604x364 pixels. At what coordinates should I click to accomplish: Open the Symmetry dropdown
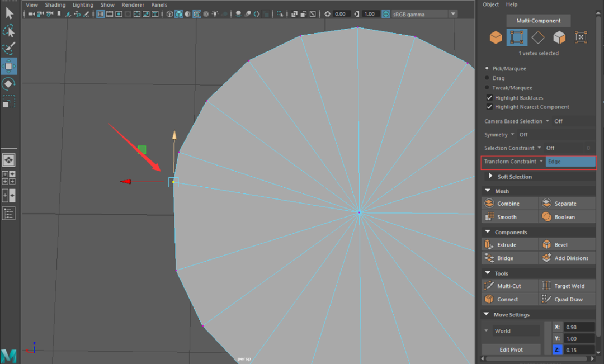point(513,134)
